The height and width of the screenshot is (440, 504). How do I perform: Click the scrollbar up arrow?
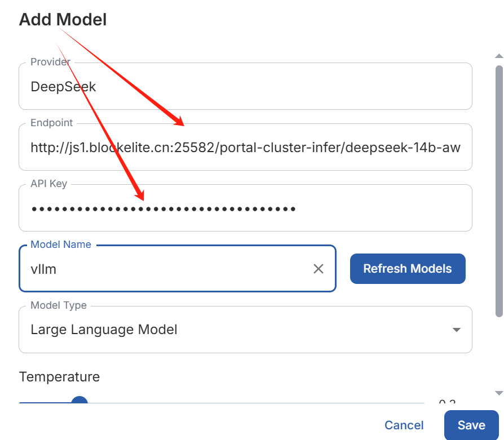click(499, 56)
